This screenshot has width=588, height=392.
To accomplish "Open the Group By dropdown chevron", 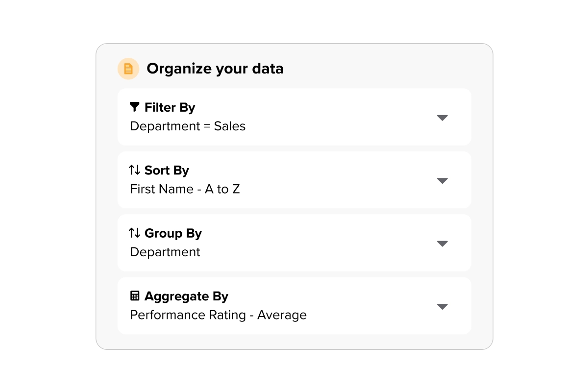I will 442,243.
